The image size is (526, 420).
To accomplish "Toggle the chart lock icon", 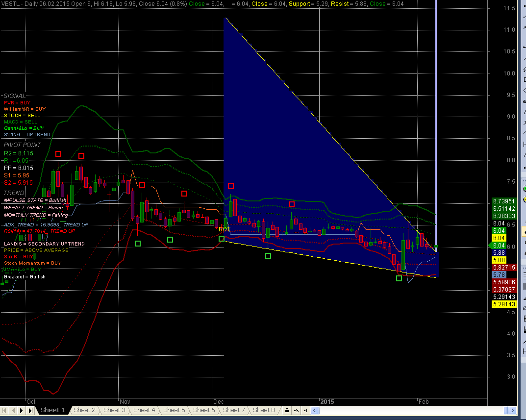I will [x=287, y=410].
